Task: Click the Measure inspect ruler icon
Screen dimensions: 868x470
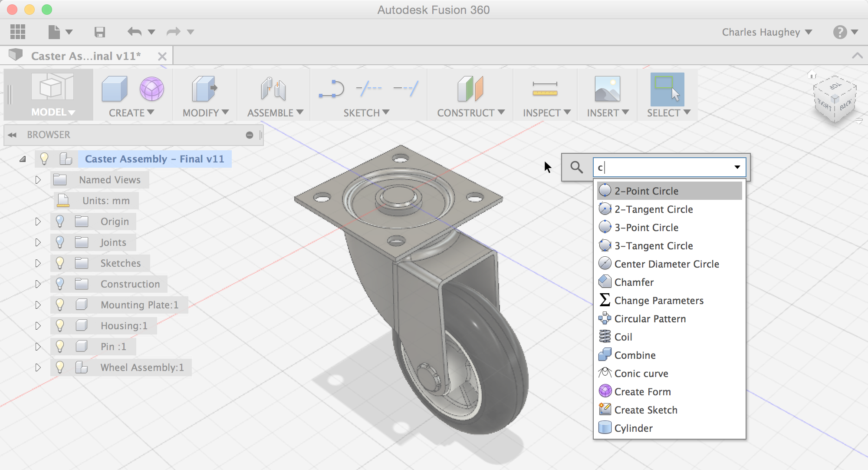Action: click(545, 89)
